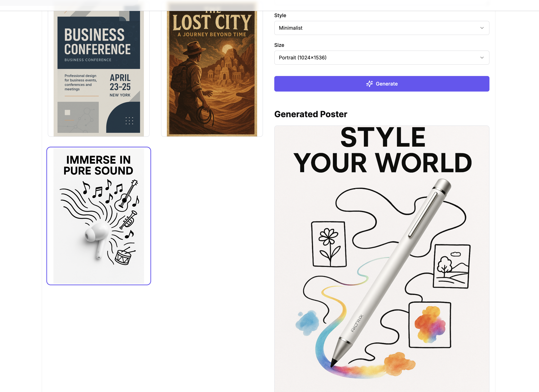Click the Size field label

click(279, 45)
